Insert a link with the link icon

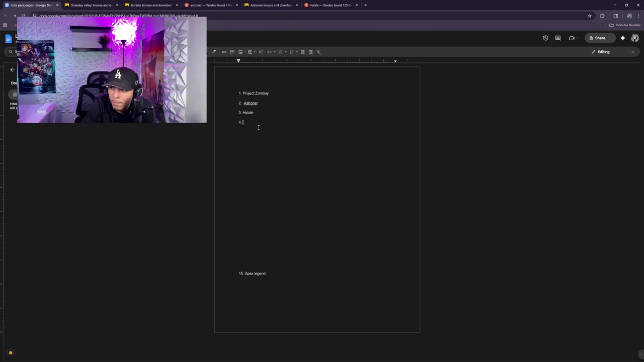(x=224, y=52)
